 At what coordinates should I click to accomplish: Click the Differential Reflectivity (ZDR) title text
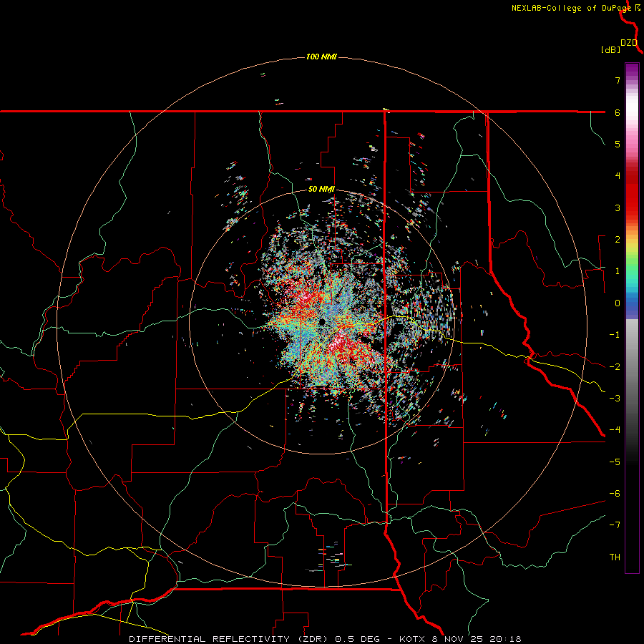coord(230,639)
